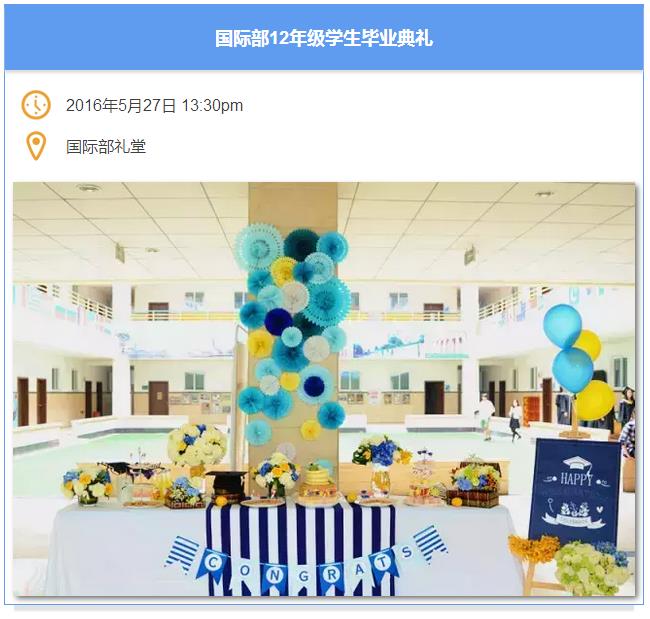Click the blue striped table runner

click(301, 547)
